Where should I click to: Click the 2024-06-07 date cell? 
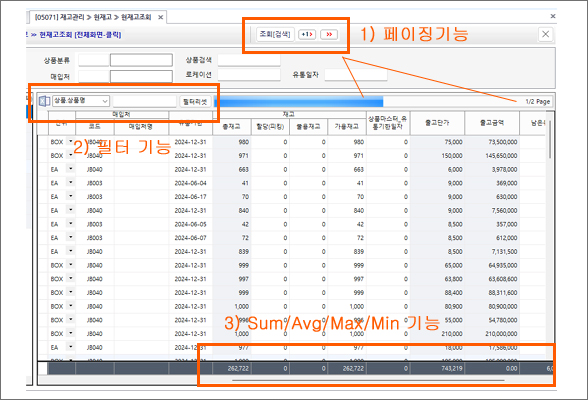tap(190, 238)
